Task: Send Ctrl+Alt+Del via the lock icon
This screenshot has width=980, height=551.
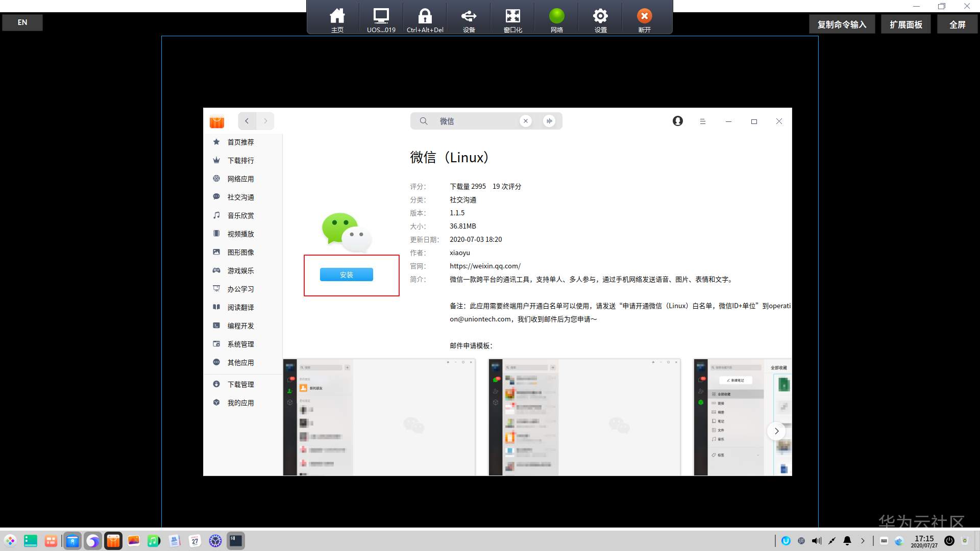Action: click(x=425, y=20)
